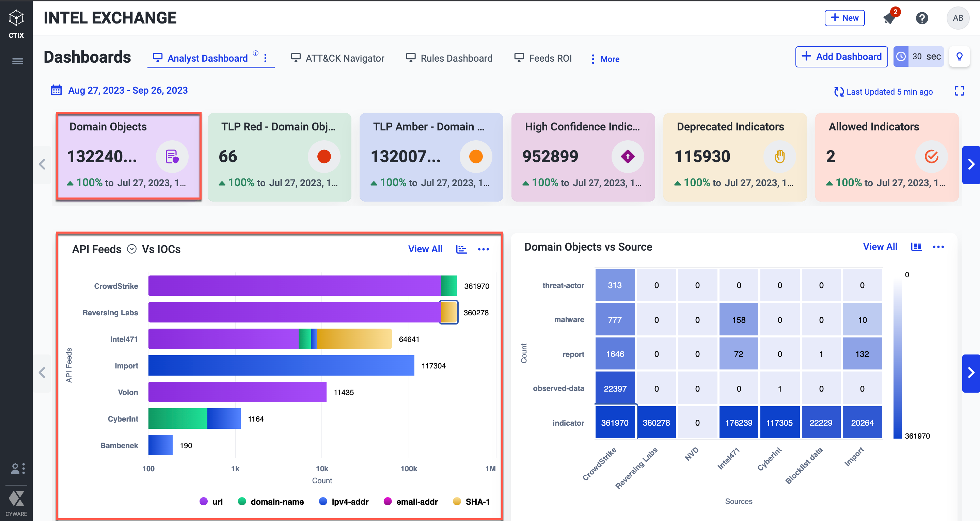Open the Analyst Dashboard three-dot options menu
Viewport: 980px width, 521px height.
[x=265, y=58]
